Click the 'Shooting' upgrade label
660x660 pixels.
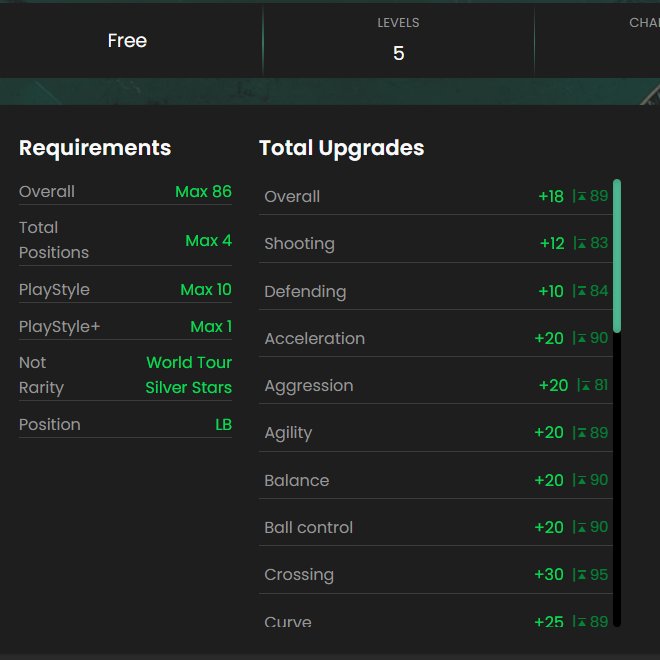pos(299,244)
